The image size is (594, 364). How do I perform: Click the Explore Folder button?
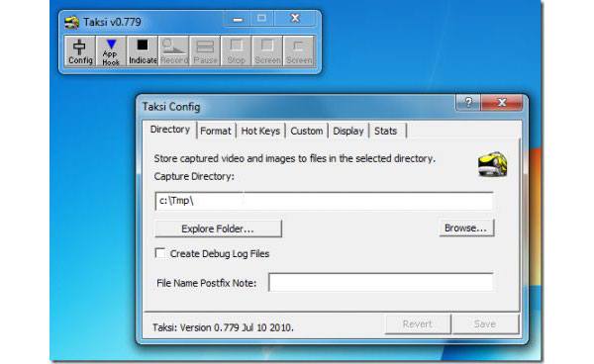(218, 228)
